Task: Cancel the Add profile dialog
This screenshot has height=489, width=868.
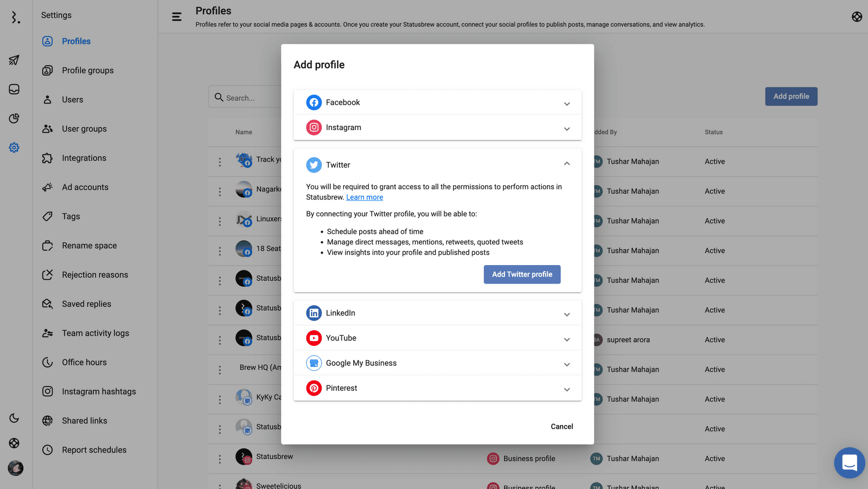Action: point(561,427)
